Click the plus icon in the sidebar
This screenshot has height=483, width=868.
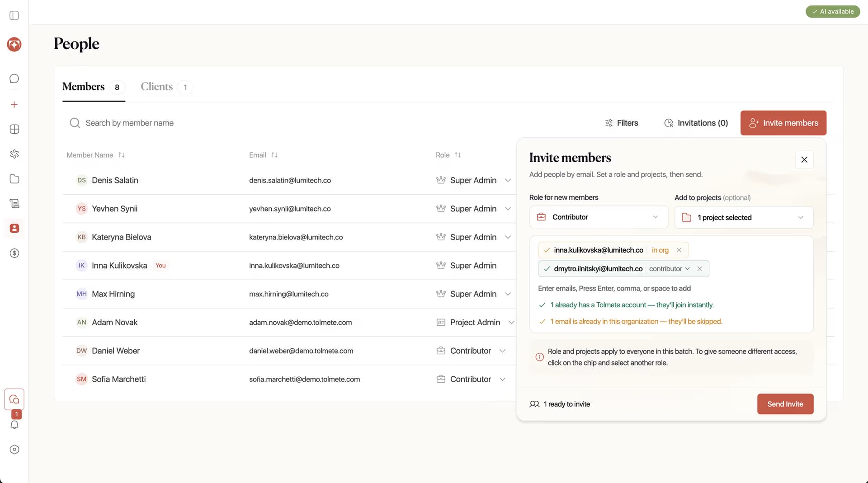tap(14, 105)
